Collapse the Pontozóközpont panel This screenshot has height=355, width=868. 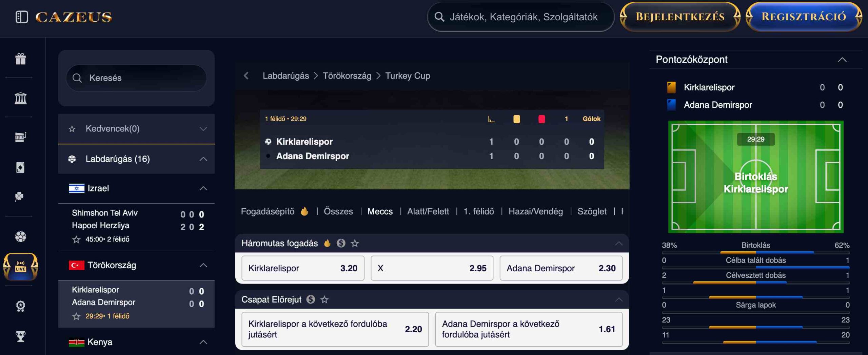[x=842, y=60]
